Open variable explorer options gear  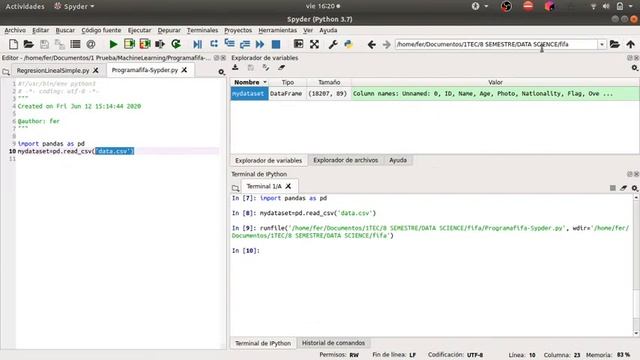[x=634, y=68]
